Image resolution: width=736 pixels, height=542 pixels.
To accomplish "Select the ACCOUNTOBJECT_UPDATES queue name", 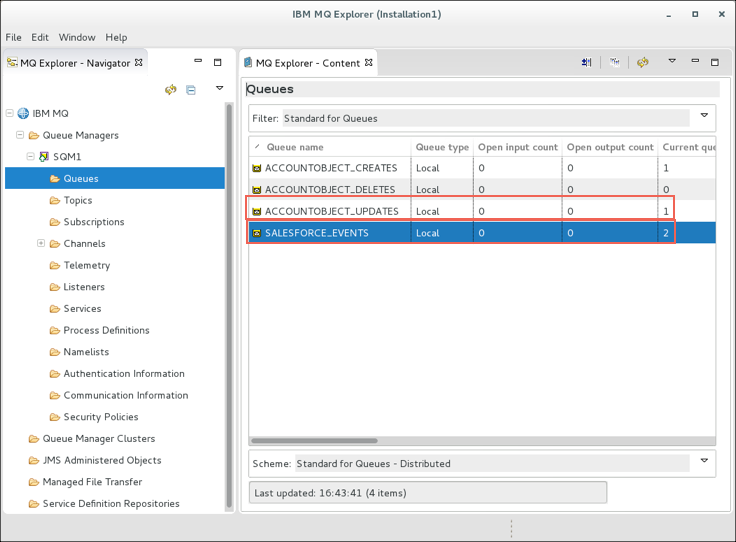I will 331,211.
